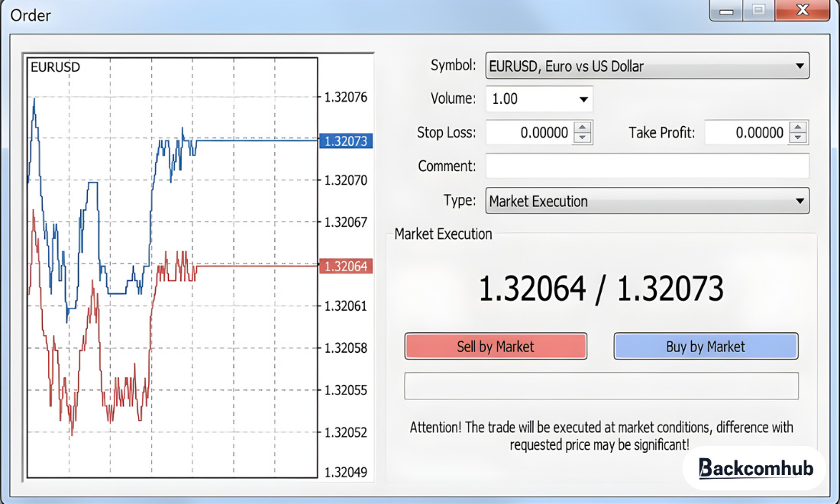The width and height of the screenshot is (840, 504).
Task: Click the Comment input field
Action: tap(647, 166)
